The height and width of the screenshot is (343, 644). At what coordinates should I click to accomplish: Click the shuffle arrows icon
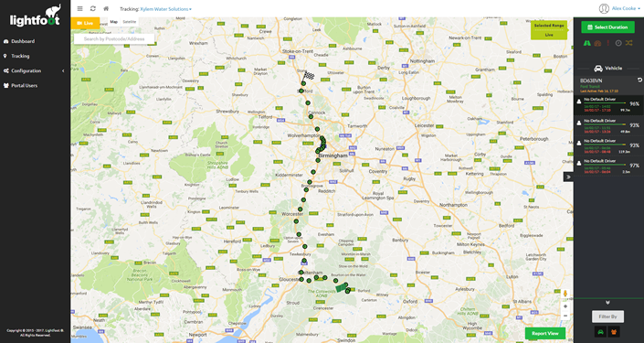628,43
